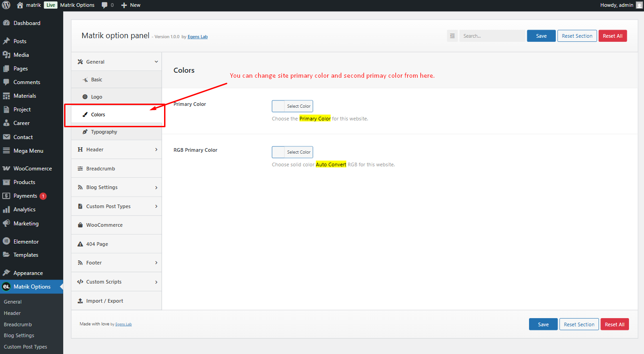The image size is (644, 354).
Task: Expand the Header options section
Action: [116, 150]
